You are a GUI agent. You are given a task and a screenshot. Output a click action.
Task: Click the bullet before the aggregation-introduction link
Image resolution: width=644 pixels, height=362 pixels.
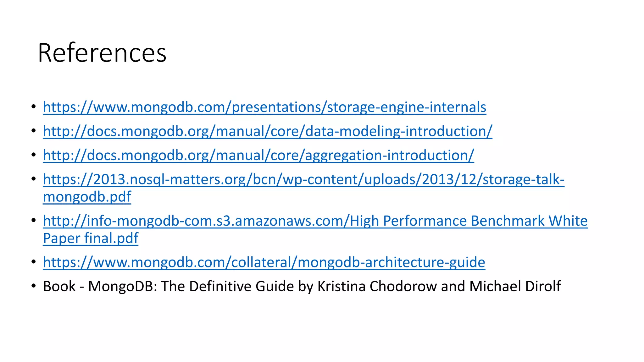pos(33,155)
